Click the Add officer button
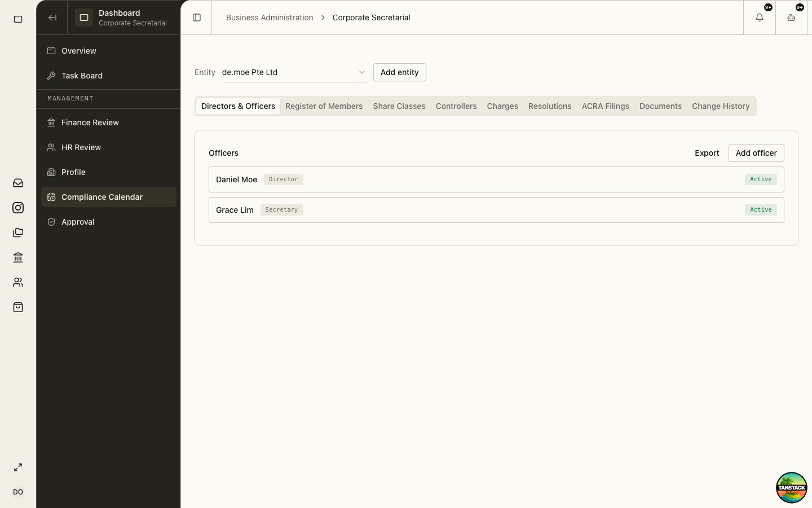The width and height of the screenshot is (812, 508). click(756, 153)
